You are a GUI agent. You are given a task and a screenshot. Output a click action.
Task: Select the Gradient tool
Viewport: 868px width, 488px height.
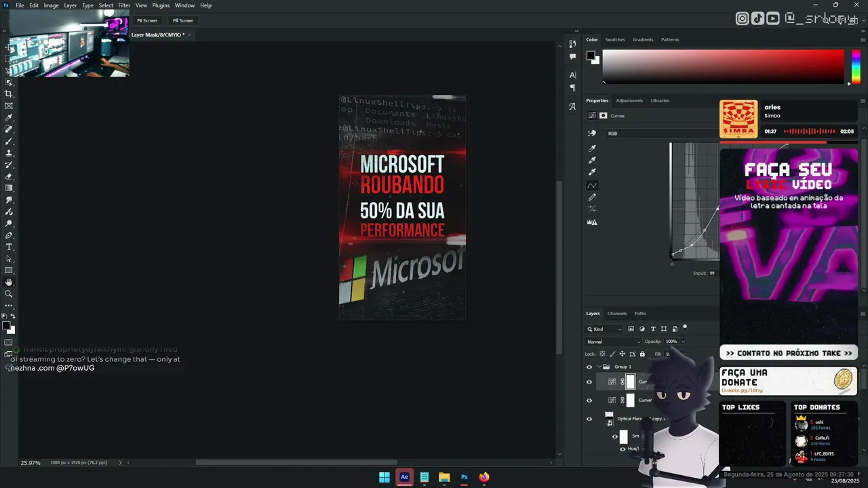pos(9,188)
